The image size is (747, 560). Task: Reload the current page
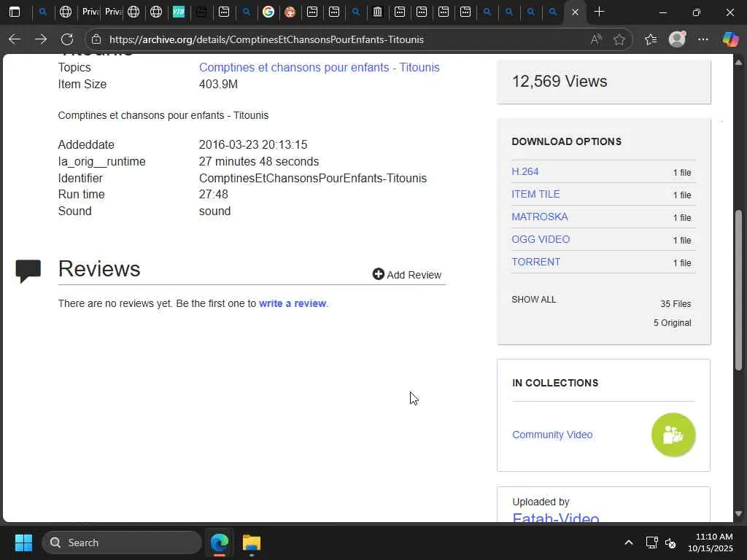[x=67, y=39]
